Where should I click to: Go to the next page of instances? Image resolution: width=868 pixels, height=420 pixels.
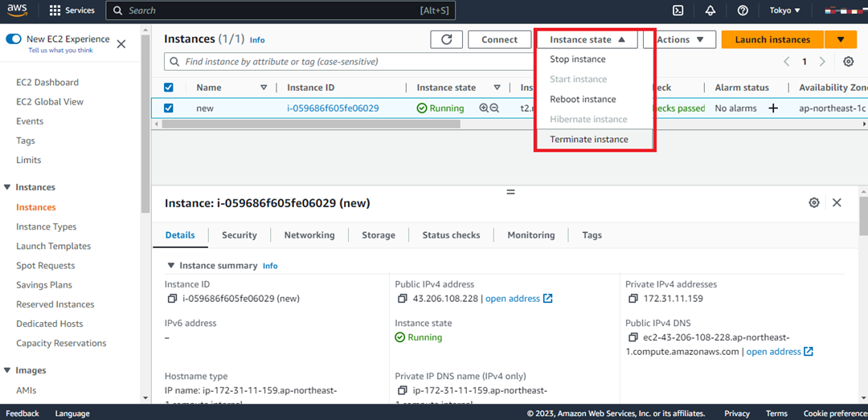click(x=822, y=61)
